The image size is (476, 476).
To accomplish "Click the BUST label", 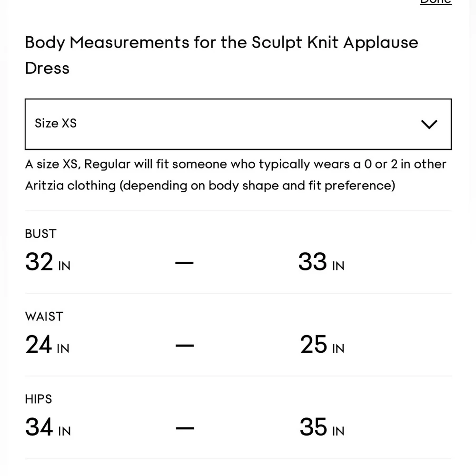I will pos(40,234).
